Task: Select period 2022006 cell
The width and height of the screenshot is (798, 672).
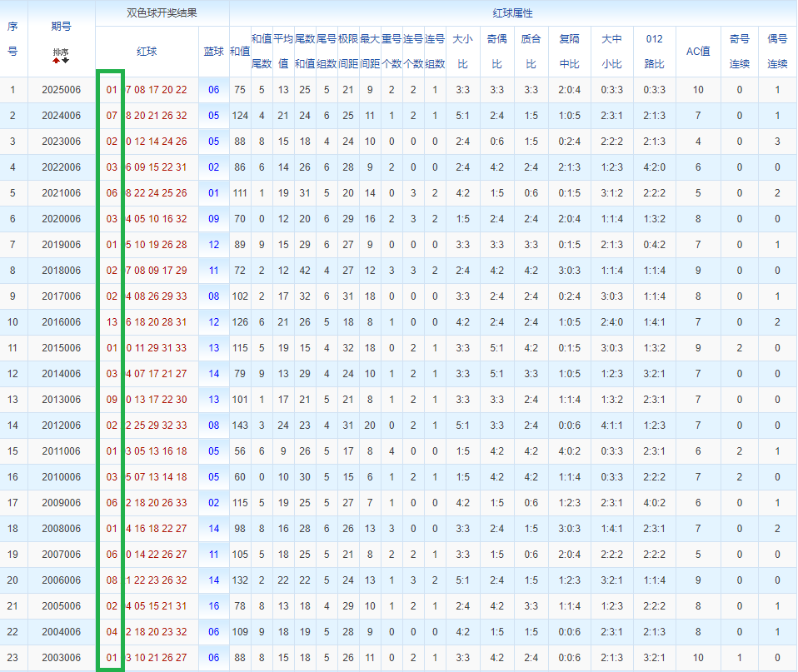Action: 61,167
